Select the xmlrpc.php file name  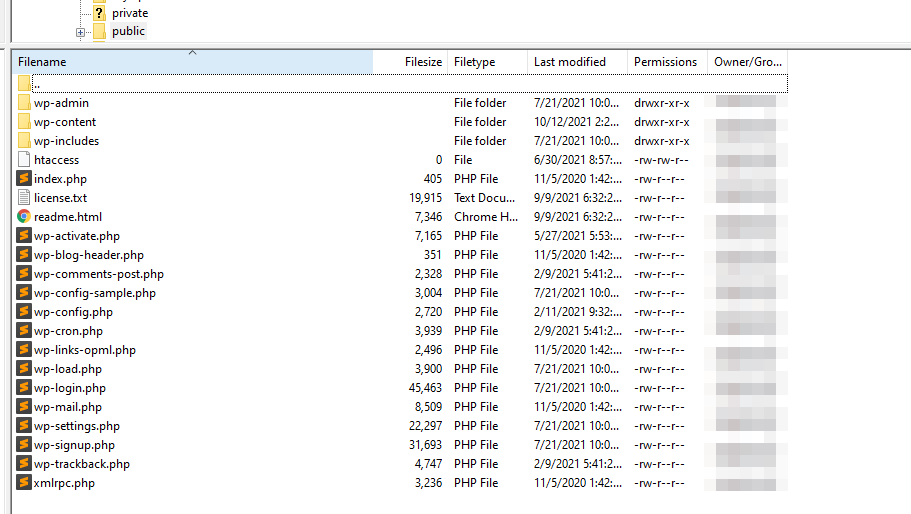pyautogui.click(x=64, y=483)
